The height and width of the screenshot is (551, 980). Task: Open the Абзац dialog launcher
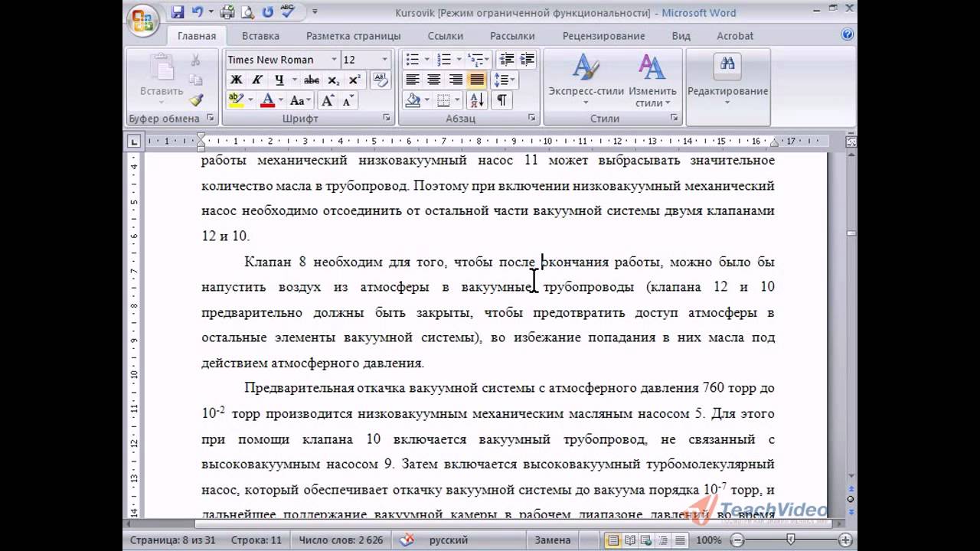[x=531, y=119]
